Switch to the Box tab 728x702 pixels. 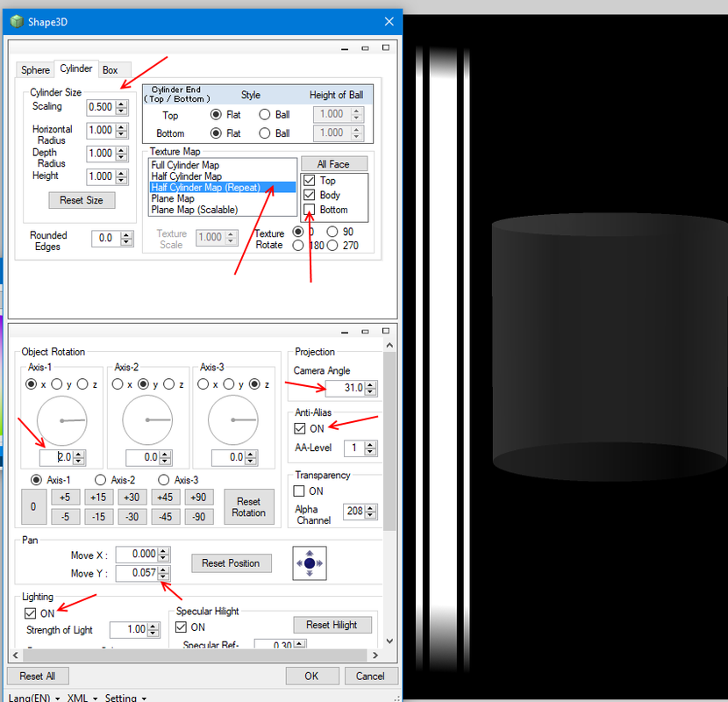pyautogui.click(x=110, y=69)
